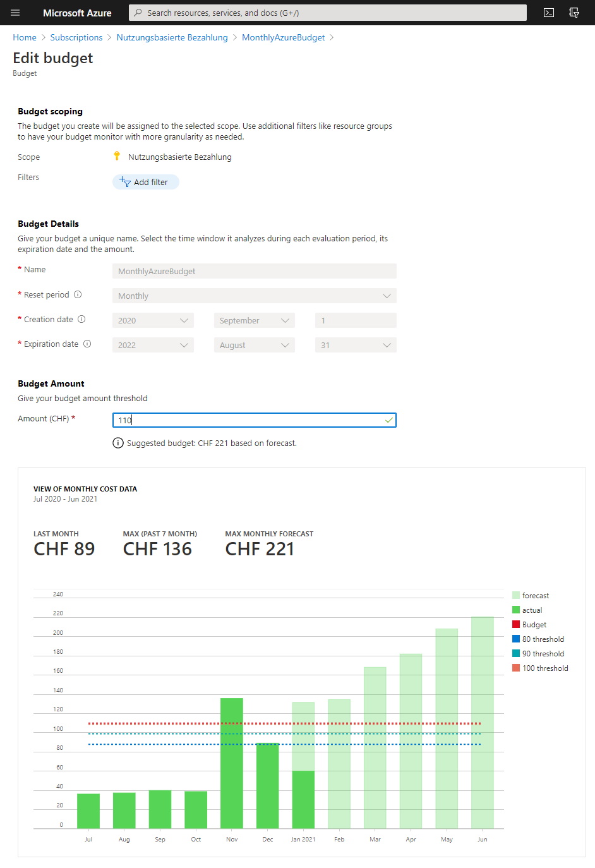Open the hamburger portal menu

click(x=15, y=13)
